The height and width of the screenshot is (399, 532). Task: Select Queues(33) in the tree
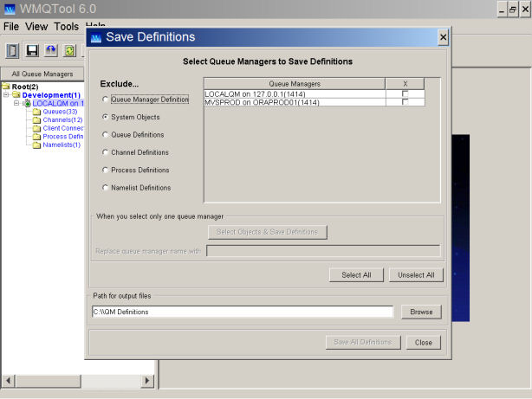click(60, 112)
